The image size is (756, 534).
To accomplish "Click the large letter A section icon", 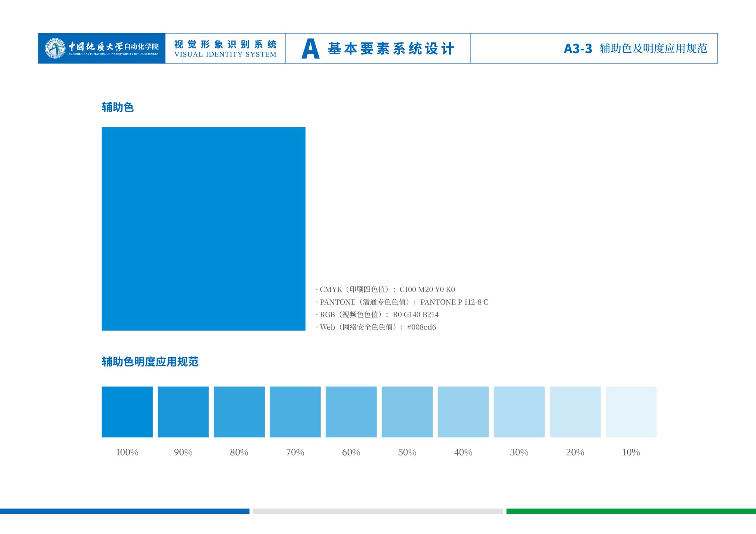I will (x=310, y=49).
